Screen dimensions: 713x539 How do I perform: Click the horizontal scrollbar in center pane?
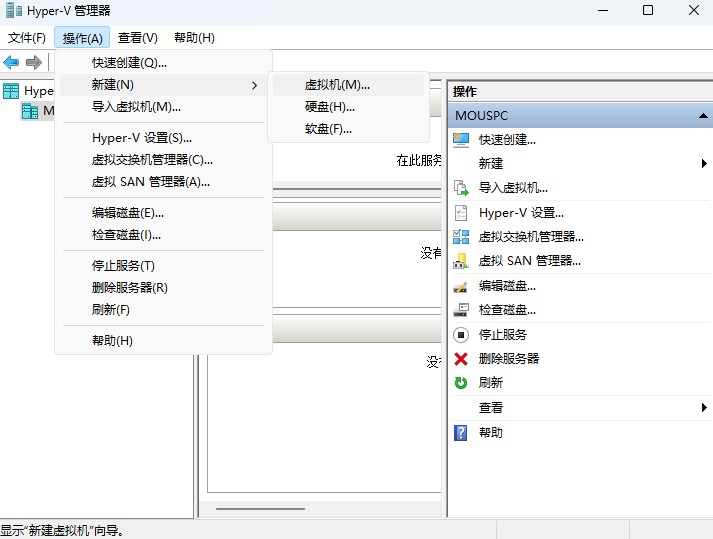(x=261, y=509)
